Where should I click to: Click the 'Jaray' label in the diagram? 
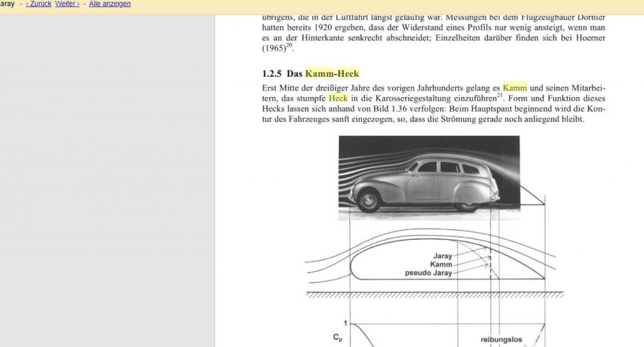pos(442,256)
